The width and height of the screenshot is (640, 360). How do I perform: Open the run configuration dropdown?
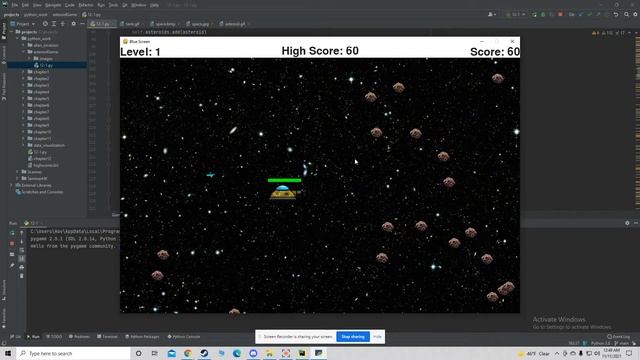pyautogui.click(x=516, y=14)
